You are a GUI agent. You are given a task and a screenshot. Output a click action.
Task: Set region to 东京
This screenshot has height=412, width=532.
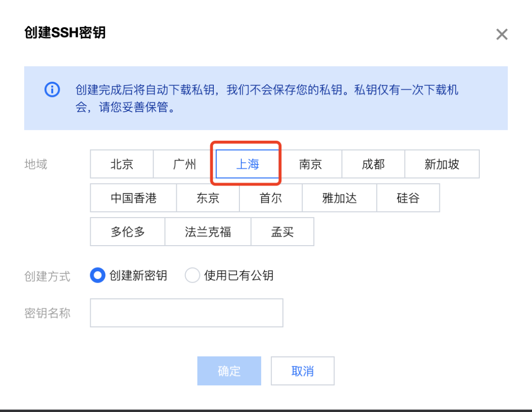(208, 198)
